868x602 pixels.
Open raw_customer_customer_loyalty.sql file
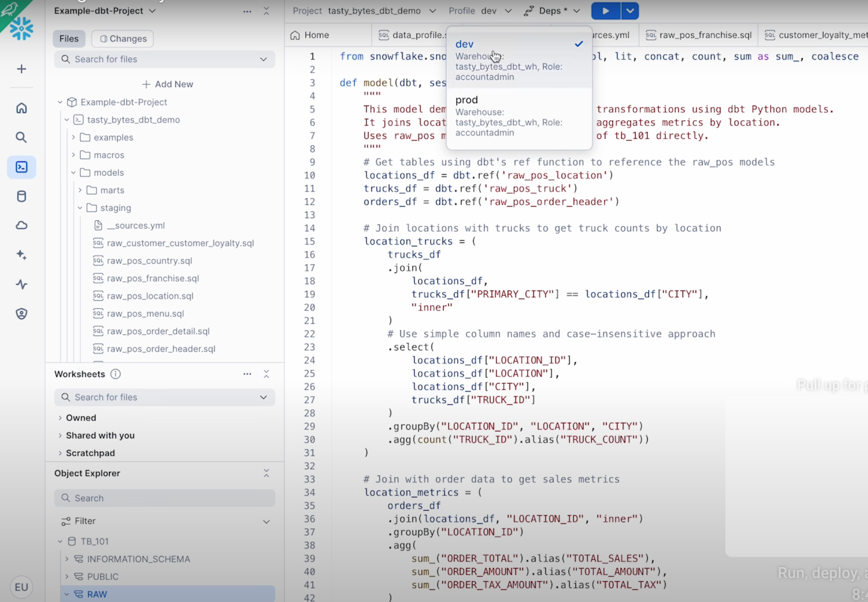pos(173,243)
